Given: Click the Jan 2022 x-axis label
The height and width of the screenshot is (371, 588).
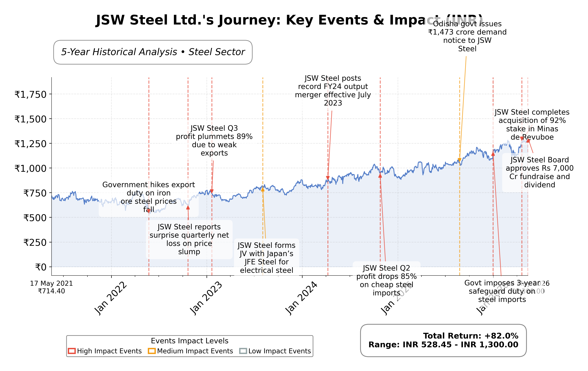Looking at the screenshot, I should 111,298.
